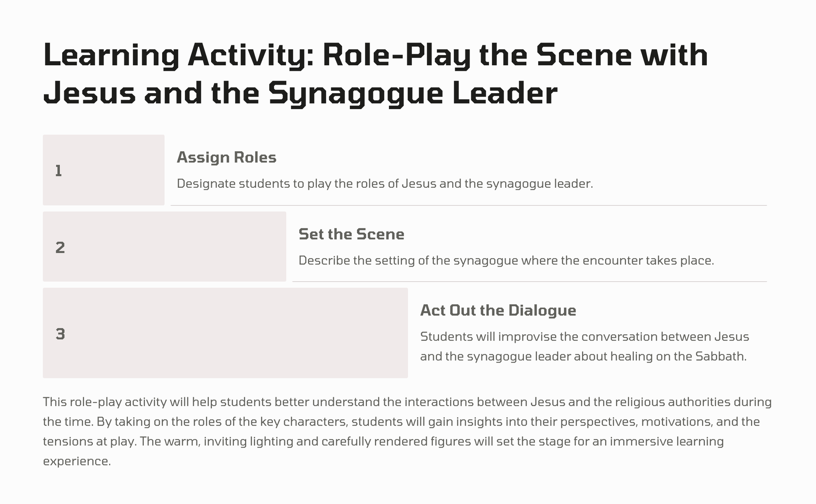This screenshot has height=504, width=816.
Task: Select the 'Act Out the Dialogue' heading
Action: [498, 310]
